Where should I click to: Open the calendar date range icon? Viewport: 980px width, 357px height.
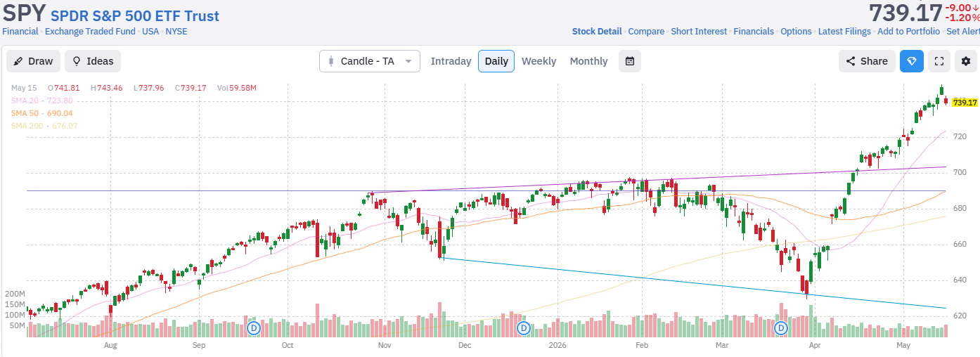pos(630,61)
